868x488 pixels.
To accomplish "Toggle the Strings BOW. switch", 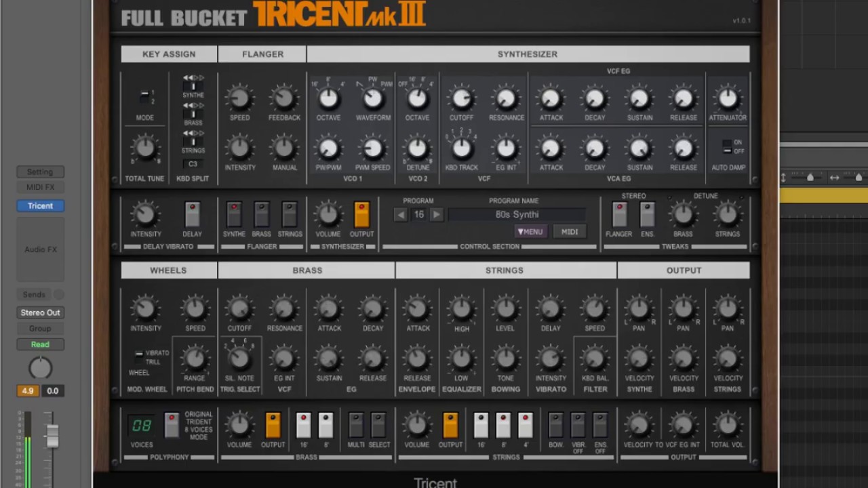I will pyautogui.click(x=555, y=425).
